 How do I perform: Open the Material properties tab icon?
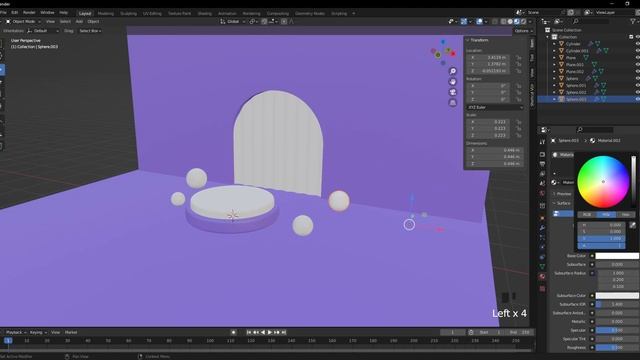tap(542, 277)
